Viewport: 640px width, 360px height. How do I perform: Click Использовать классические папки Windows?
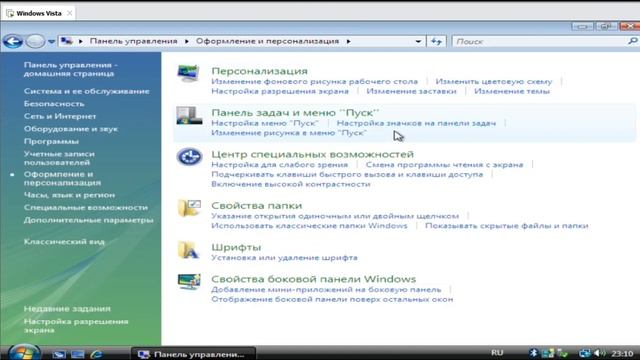(309, 226)
